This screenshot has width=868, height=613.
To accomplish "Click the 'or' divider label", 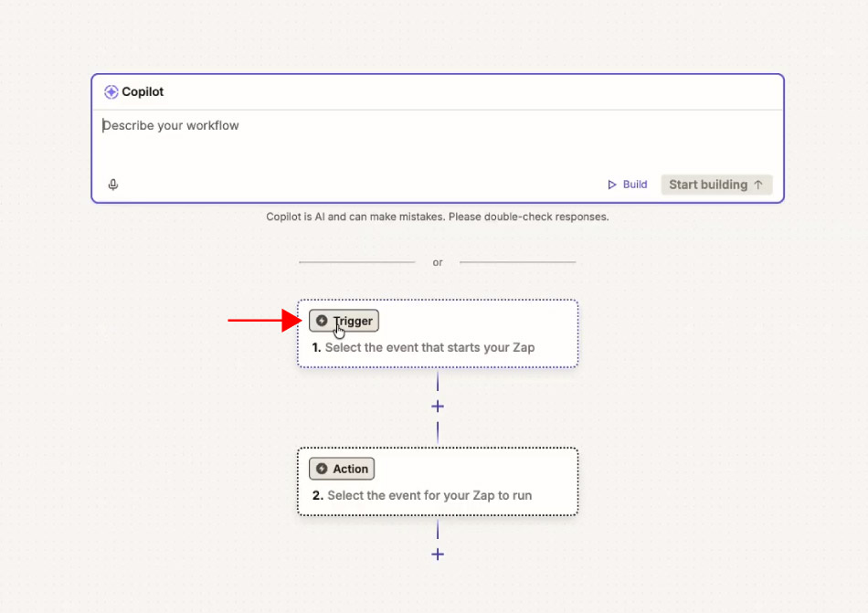I will (x=438, y=262).
